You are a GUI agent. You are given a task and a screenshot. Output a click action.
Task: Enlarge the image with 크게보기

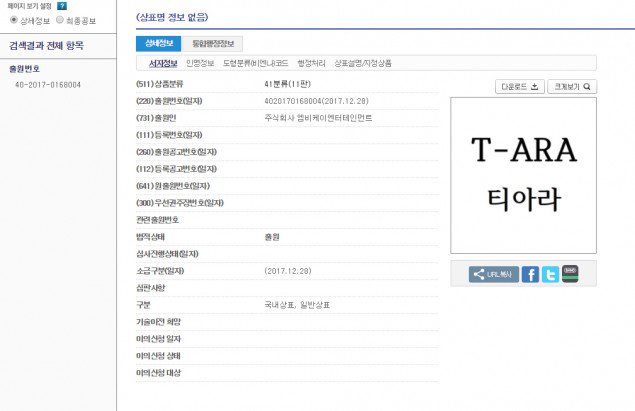(573, 87)
